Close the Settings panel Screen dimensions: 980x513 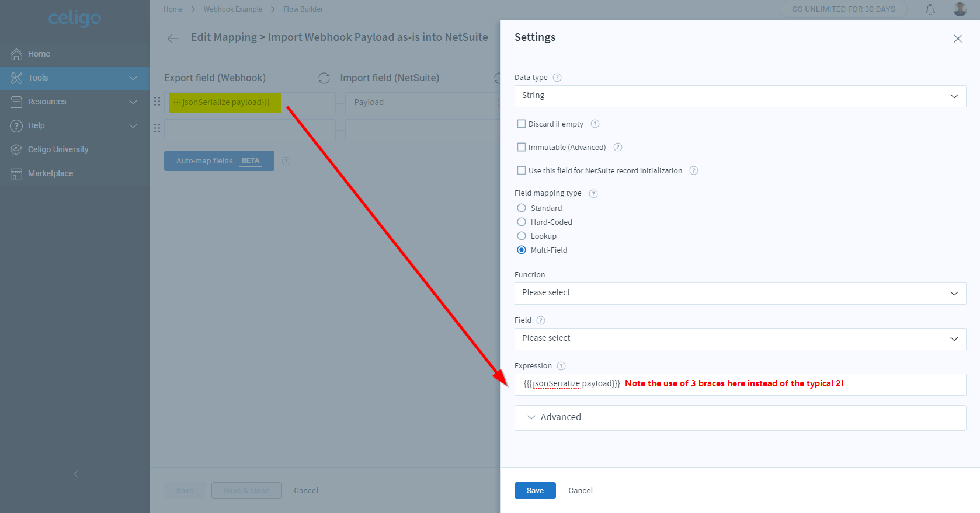[x=958, y=39]
